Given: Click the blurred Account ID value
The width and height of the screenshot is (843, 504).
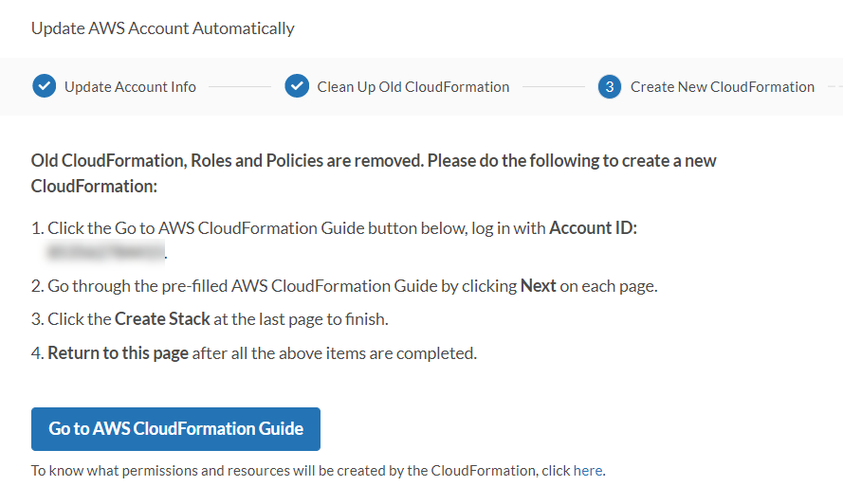Looking at the screenshot, I should [105, 253].
